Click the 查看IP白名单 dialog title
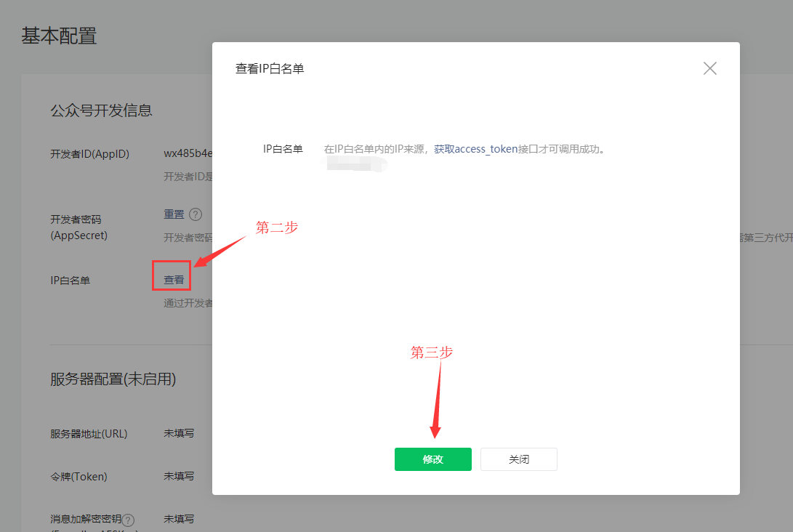The image size is (793, 532). tap(269, 68)
